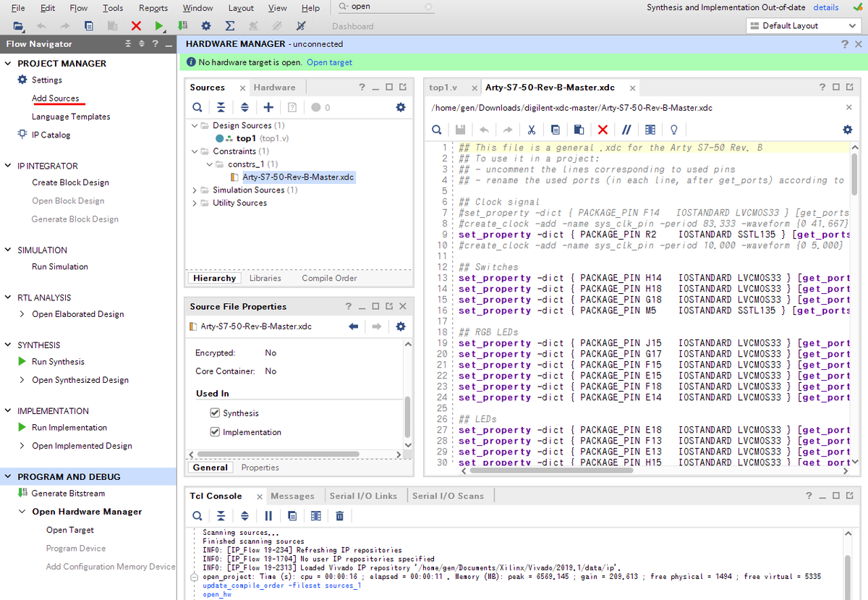
Task: Search in the Sources panel
Action: (197, 107)
